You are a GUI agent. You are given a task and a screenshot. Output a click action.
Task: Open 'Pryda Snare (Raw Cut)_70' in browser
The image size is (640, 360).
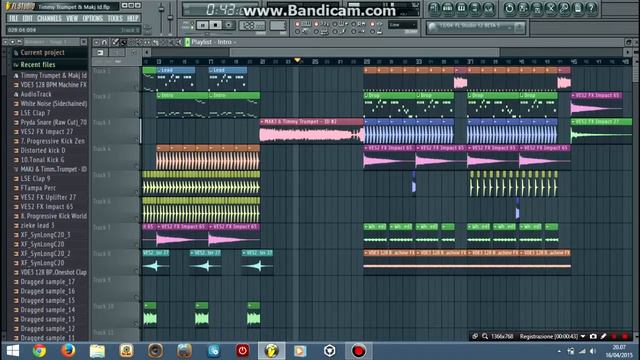(53, 122)
